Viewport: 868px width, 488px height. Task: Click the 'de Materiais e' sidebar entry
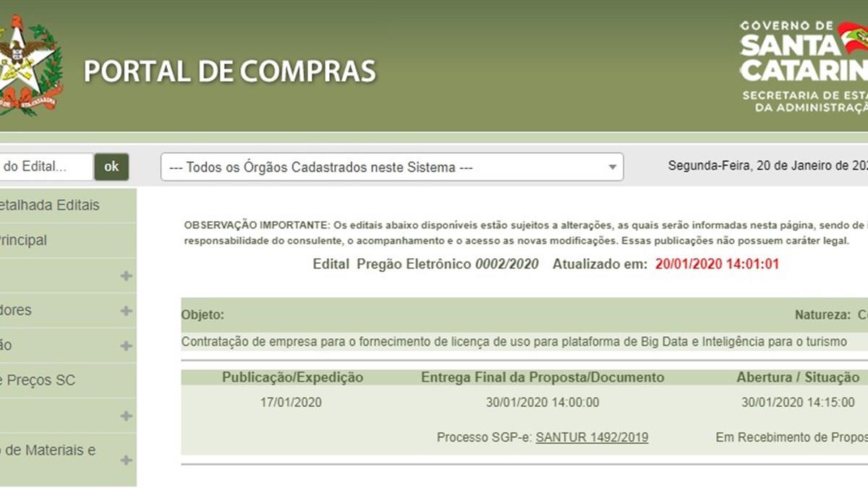click(x=48, y=450)
